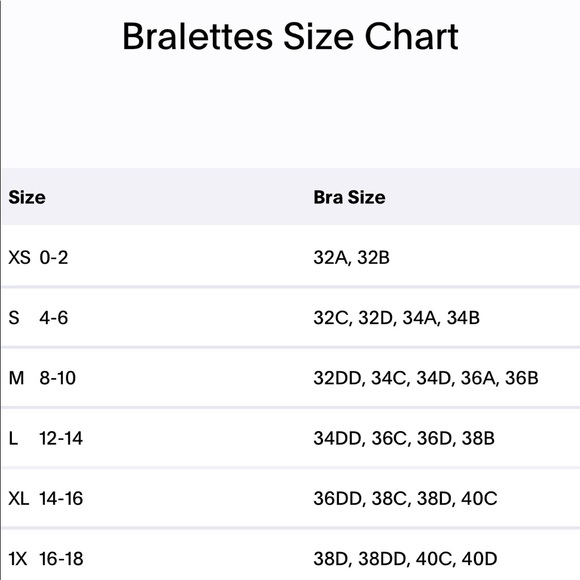580x580 pixels.
Task: Select the Size column header
Action: coord(27,197)
